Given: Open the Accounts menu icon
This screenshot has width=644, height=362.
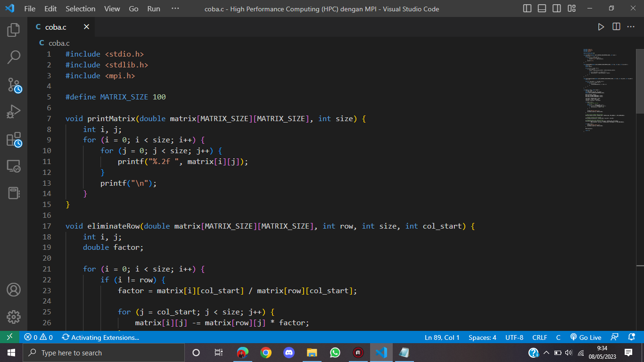Looking at the screenshot, I should [x=14, y=289].
